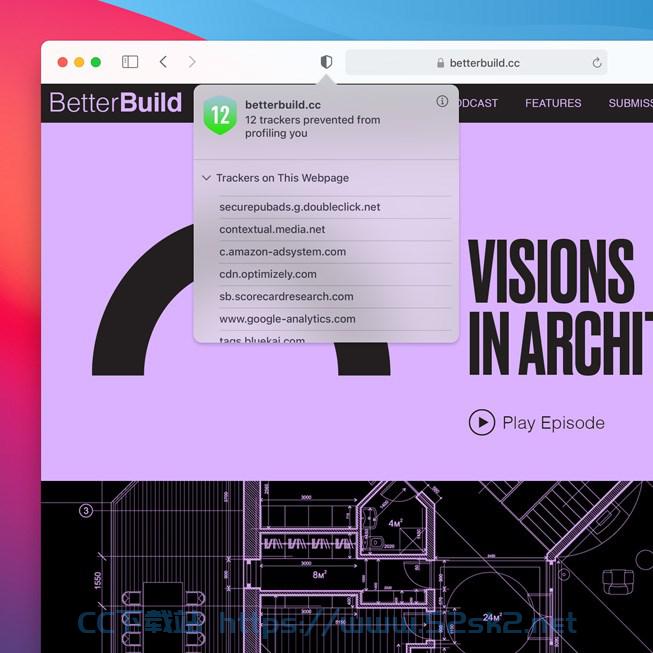
Task: Open the Privacy Report shield icon
Action: click(326, 62)
